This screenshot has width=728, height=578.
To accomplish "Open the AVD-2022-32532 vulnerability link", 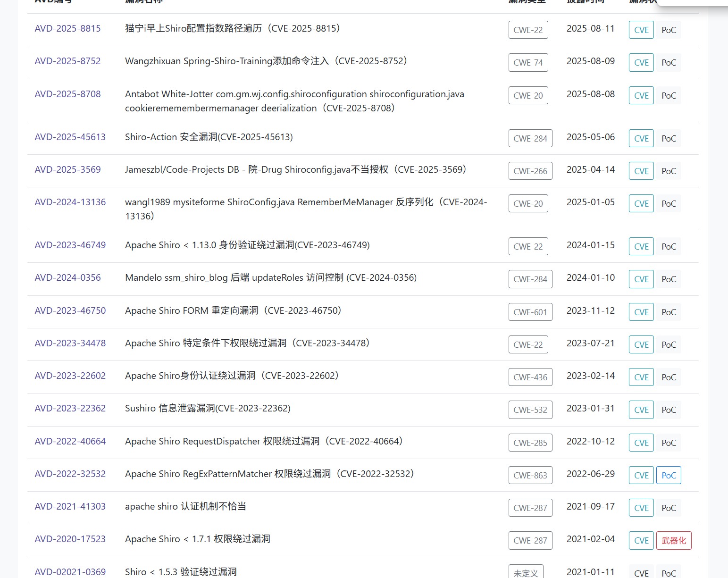I will pyautogui.click(x=70, y=474).
